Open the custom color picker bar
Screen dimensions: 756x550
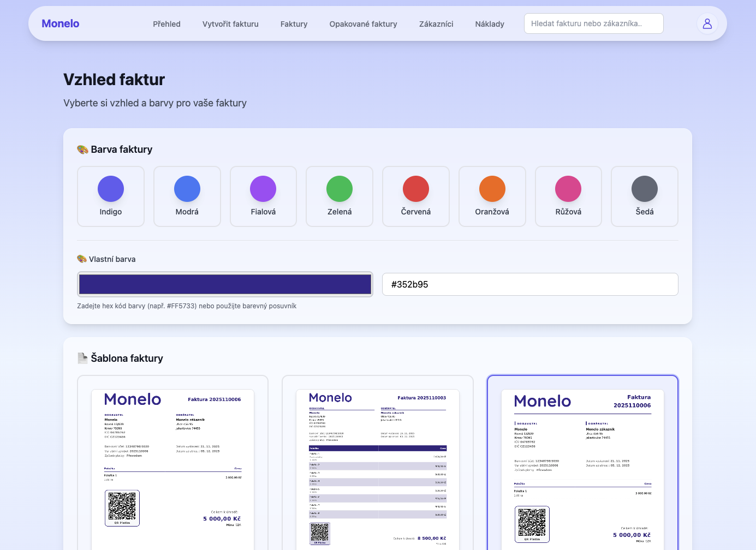coord(225,284)
